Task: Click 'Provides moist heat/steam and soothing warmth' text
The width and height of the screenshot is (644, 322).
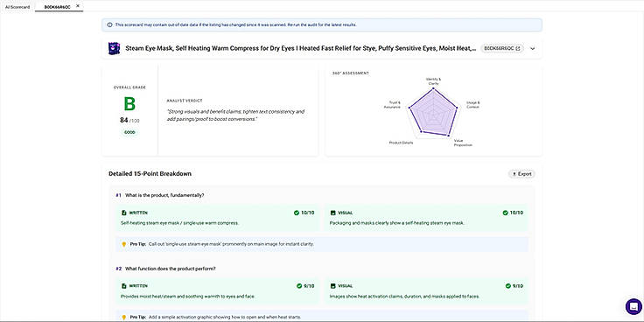Action: (188, 296)
